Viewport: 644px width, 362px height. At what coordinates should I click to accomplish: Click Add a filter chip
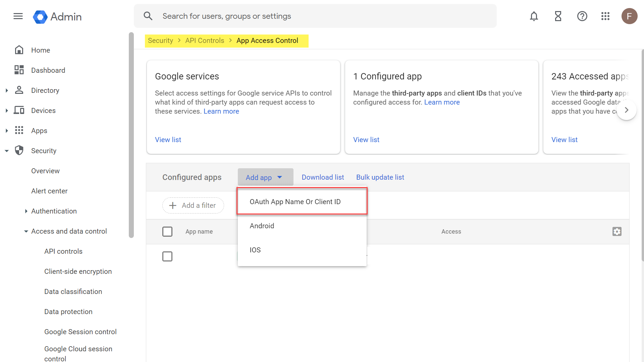(193, 205)
